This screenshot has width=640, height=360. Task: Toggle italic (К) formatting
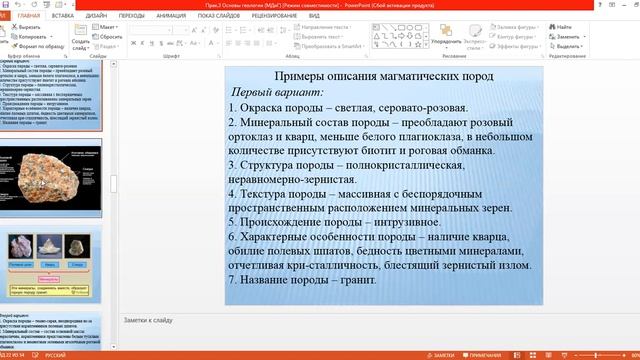(142, 43)
